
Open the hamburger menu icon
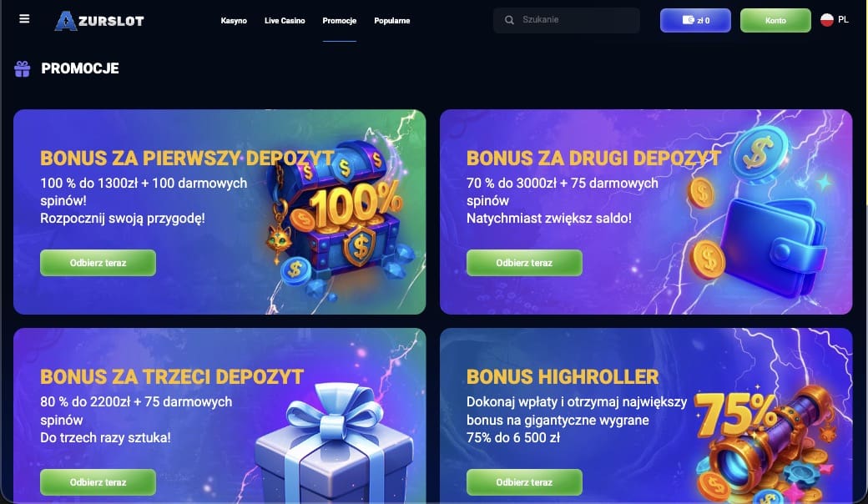(24, 19)
